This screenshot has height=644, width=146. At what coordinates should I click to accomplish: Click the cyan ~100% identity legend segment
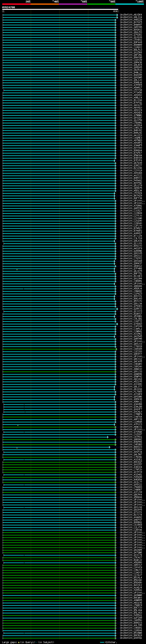[130, 4]
